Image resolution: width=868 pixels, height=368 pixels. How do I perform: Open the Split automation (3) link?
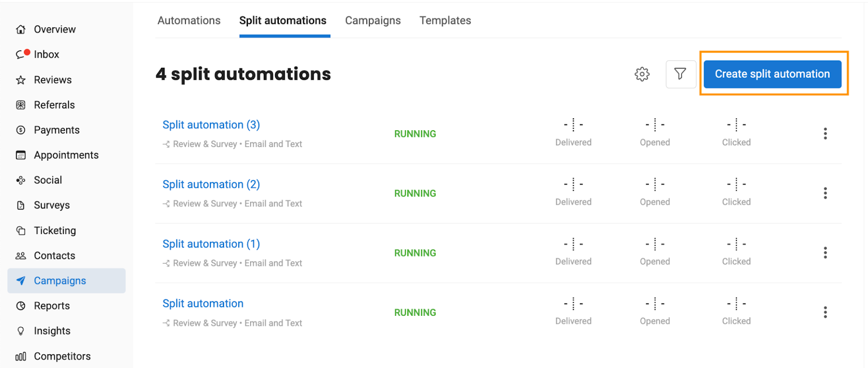[211, 125]
